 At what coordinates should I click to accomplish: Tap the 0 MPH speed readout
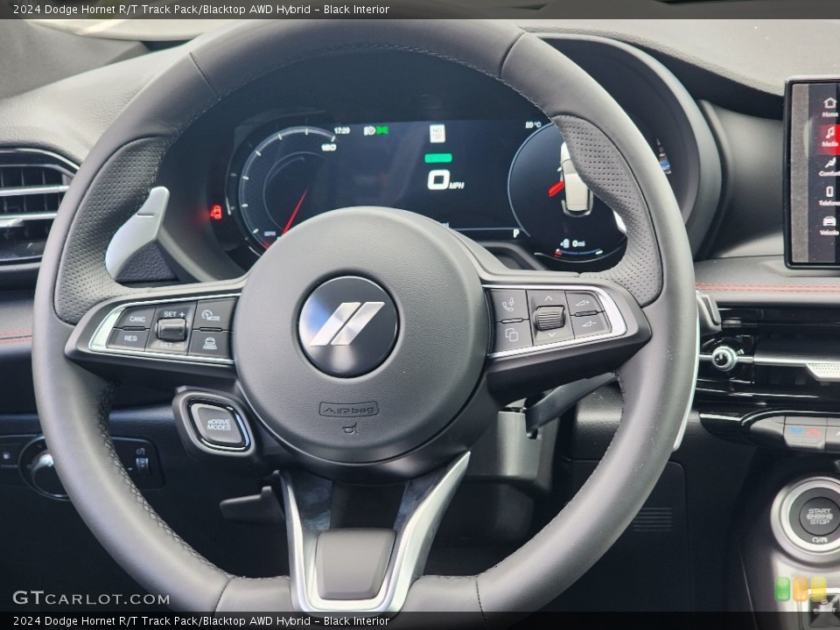point(445,180)
